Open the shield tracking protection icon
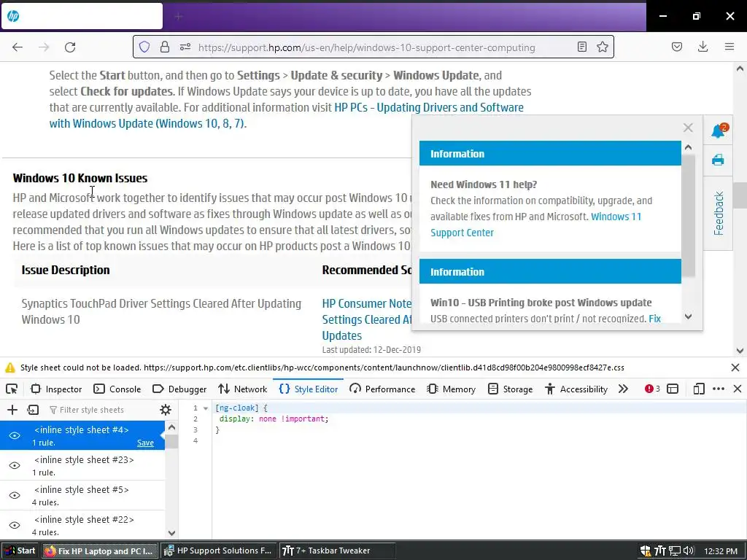Image resolution: width=747 pixels, height=560 pixels. [144, 47]
